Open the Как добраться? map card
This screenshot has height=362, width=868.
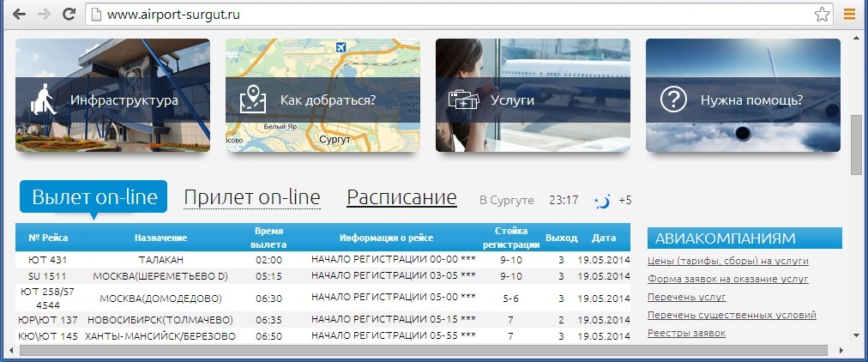pos(322,95)
